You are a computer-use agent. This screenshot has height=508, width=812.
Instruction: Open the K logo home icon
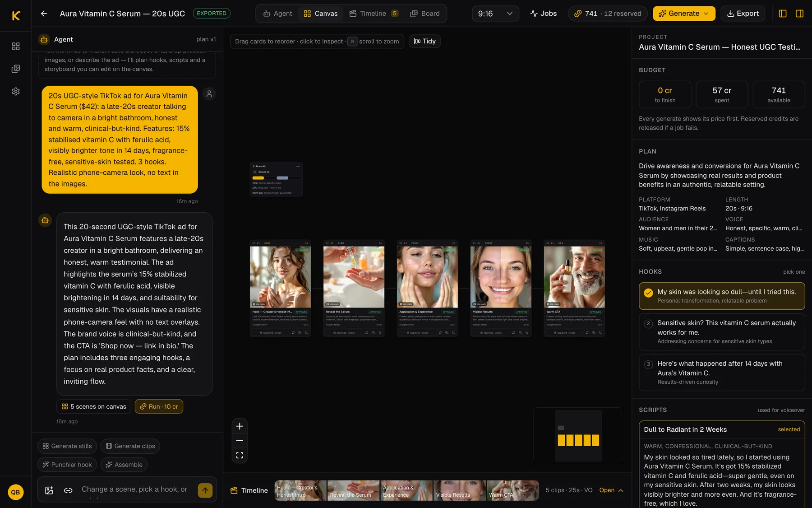pyautogui.click(x=16, y=16)
